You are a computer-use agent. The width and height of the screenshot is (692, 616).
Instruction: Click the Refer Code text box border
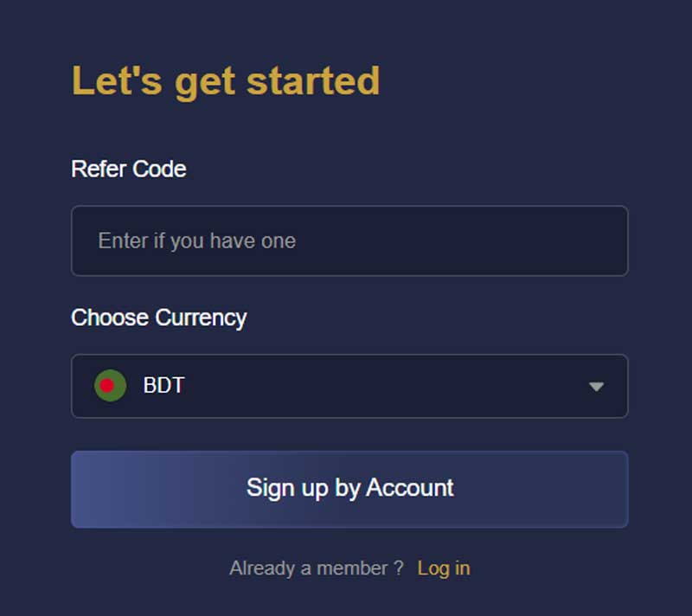[349, 206]
